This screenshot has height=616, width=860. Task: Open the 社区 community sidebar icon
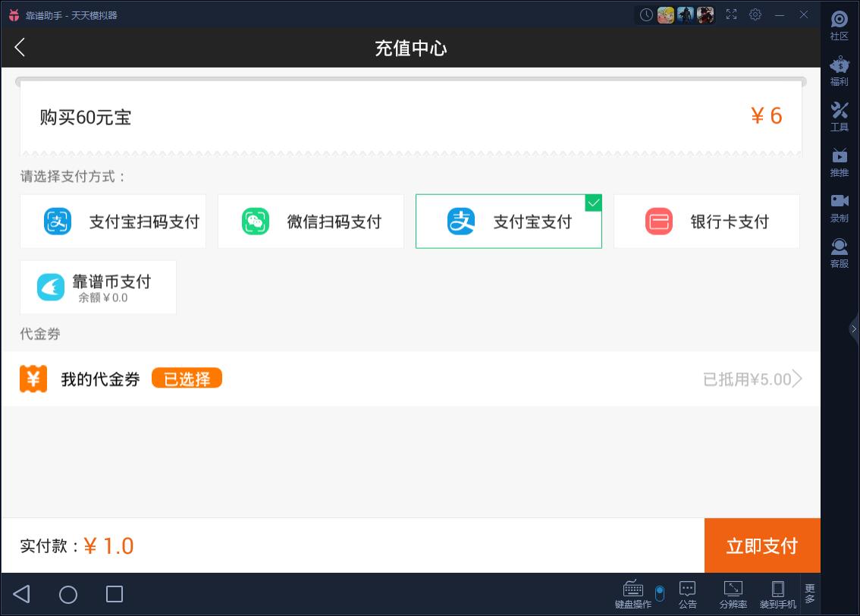click(x=840, y=26)
